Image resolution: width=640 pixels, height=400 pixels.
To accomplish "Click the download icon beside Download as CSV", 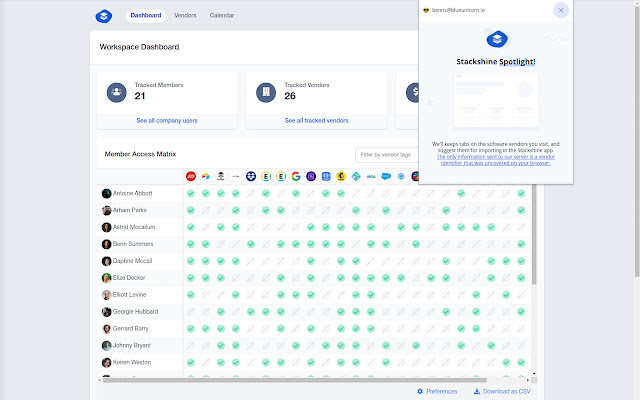I will [x=477, y=391].
